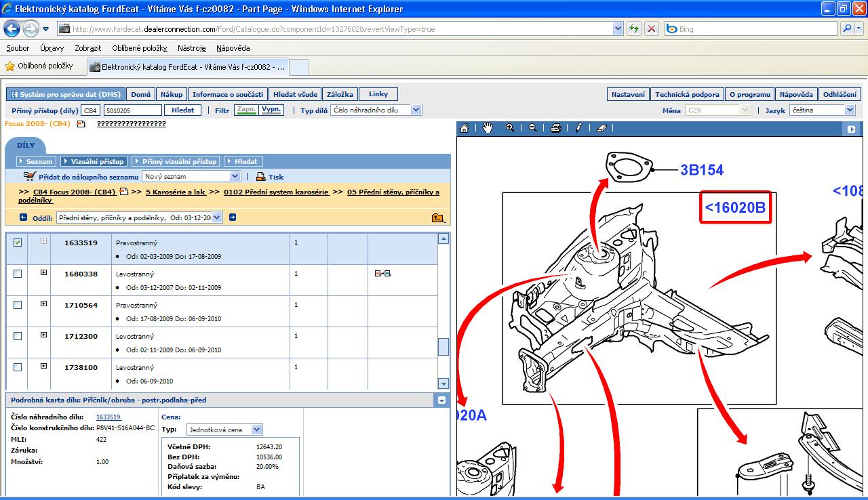Click the Hledat všude button
Screen dimensions: 868x500
pos(294,94)
